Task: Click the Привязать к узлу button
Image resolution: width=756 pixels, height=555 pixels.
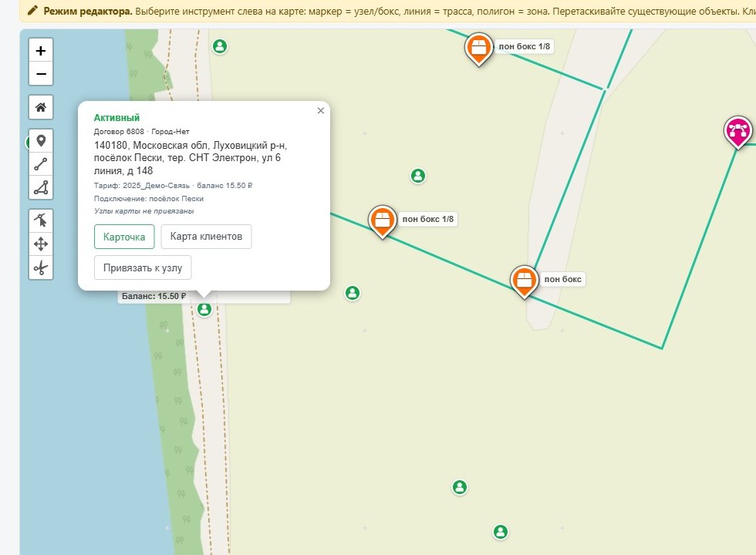Action: [x=143, y=268]
